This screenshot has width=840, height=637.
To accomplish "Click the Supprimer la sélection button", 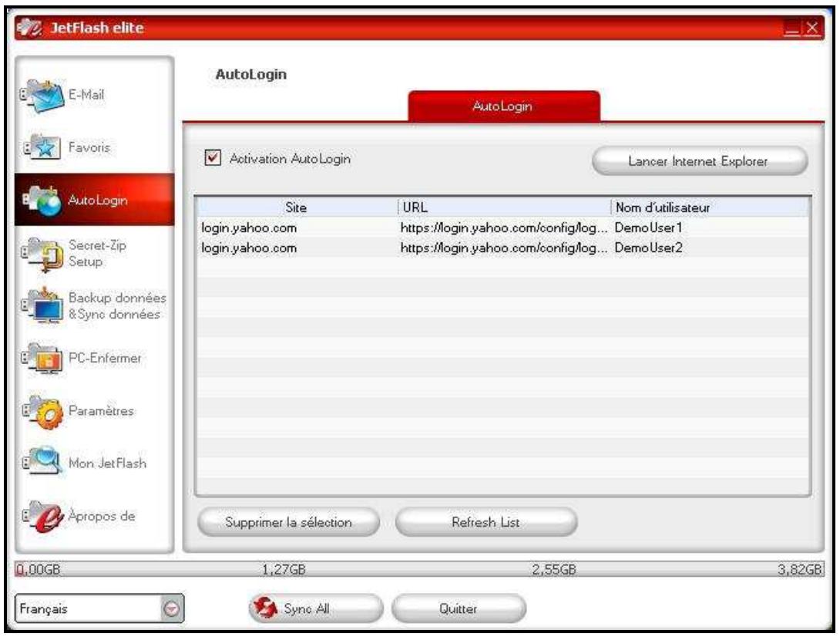I will (288, 522).
